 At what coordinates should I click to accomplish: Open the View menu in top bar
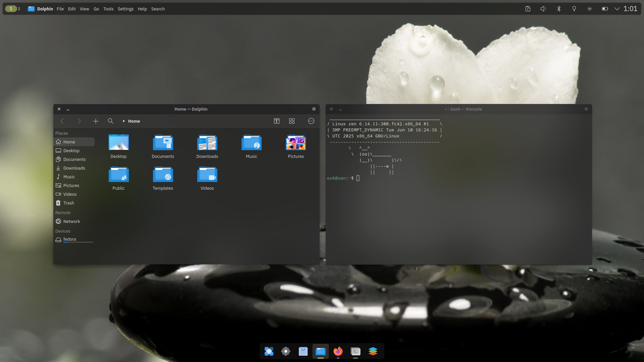[x=84, y=9]
